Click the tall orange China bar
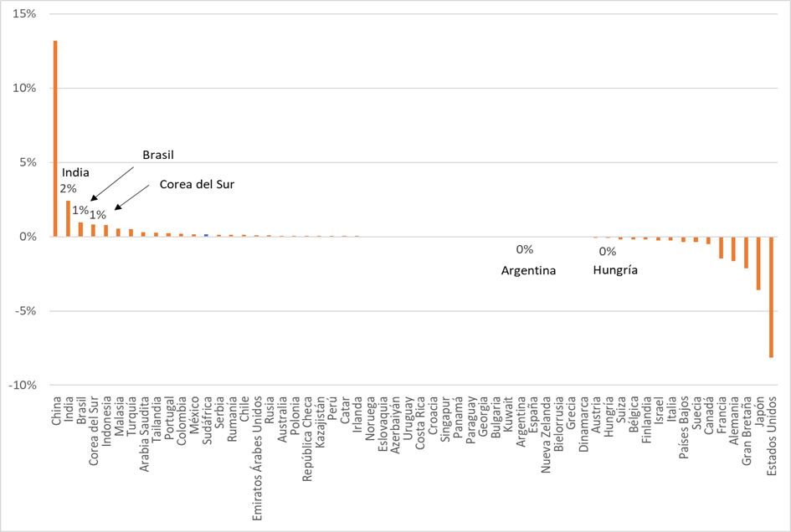791x532 pixels. point(56,138)
